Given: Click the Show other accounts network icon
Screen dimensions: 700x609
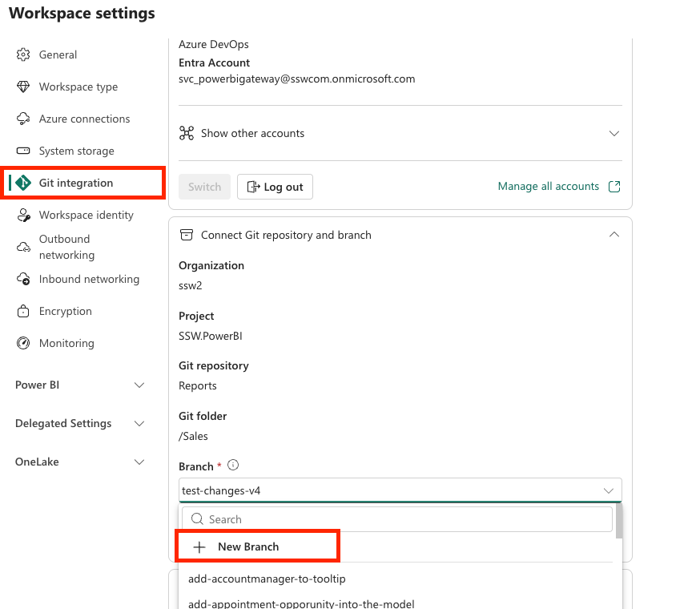Looking at the screenshot, I should tap(187, 133).
